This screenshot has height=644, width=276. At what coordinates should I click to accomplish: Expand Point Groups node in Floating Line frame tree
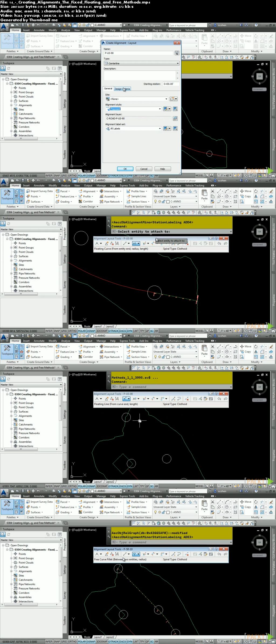click(11, 403)
